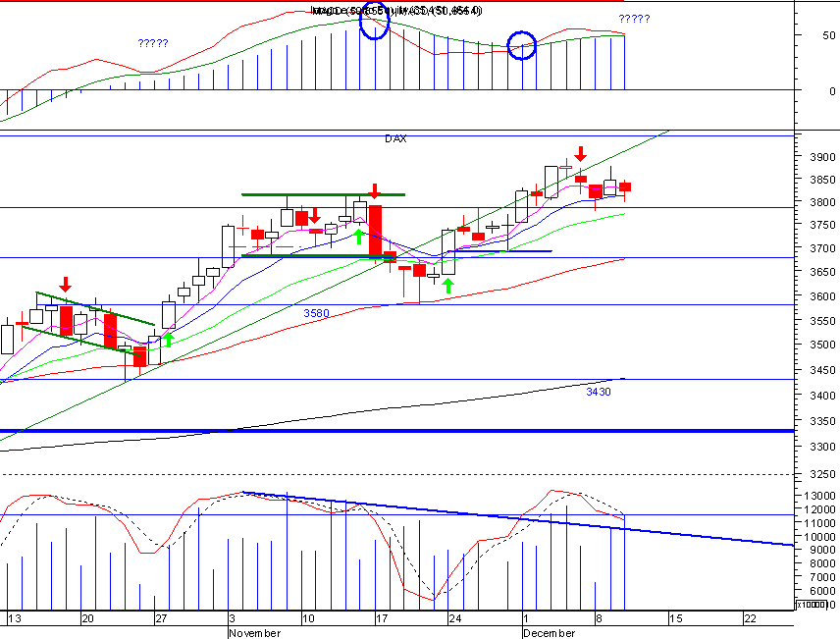Screen dimensions: 840x639
Task: Select the 3700 price axis label
Action: pos(822,248)
